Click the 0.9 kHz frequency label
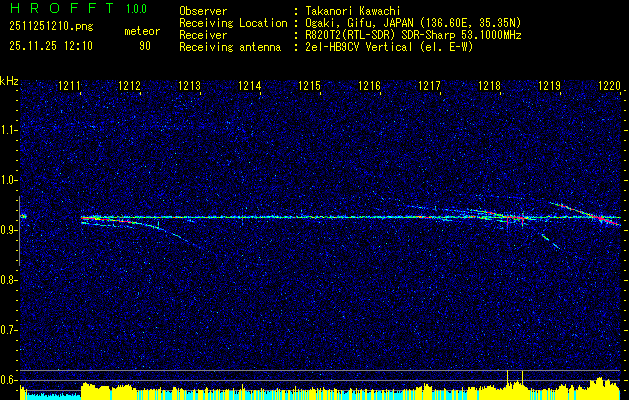The image size is (629, 400). click(8, 230)
